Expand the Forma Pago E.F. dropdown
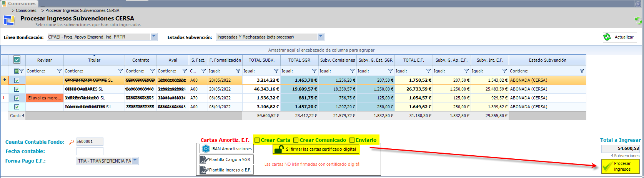644x178 pixels. click(x=135, y=161)
